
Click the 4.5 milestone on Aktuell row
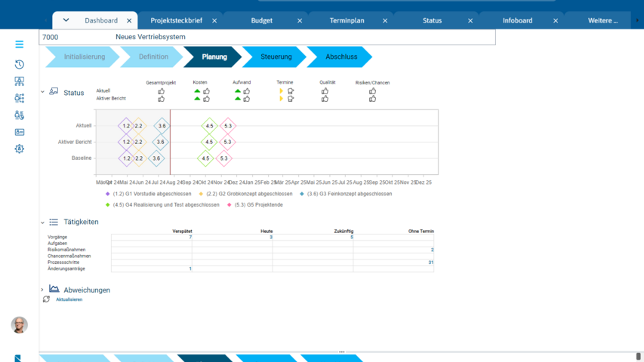[x=209, y=126]
